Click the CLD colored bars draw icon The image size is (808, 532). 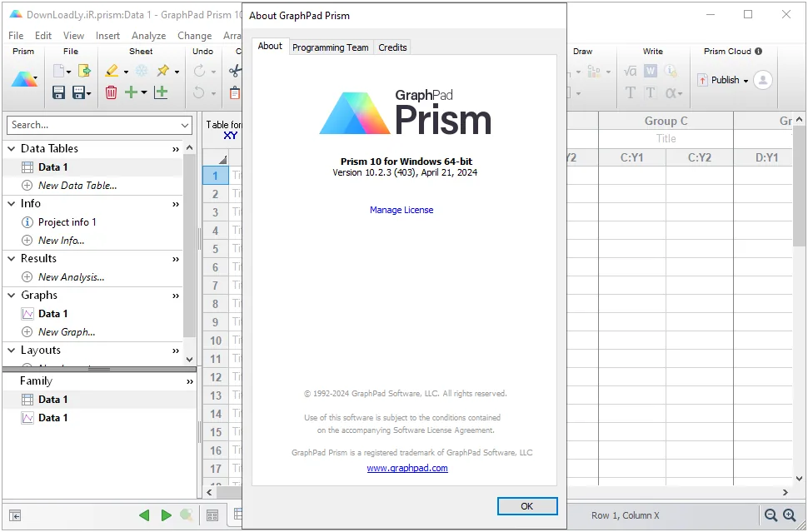pos(594,71)
